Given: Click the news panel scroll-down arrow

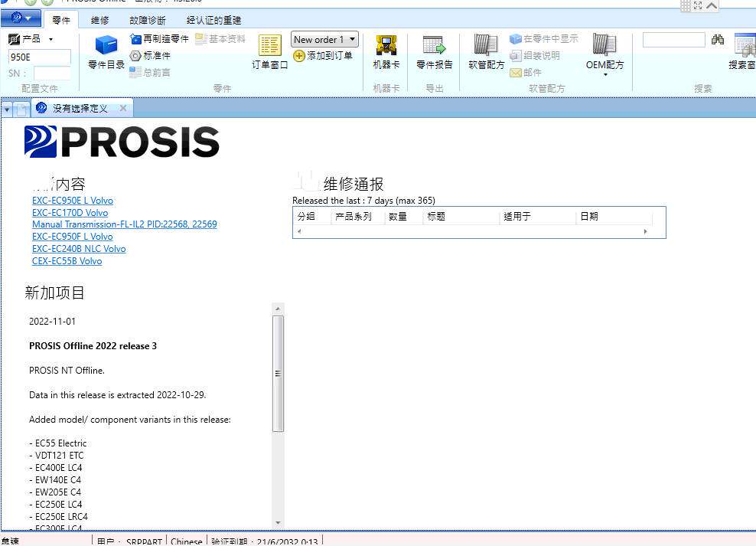Looking at the screenshot, I should tap(278, 523).
